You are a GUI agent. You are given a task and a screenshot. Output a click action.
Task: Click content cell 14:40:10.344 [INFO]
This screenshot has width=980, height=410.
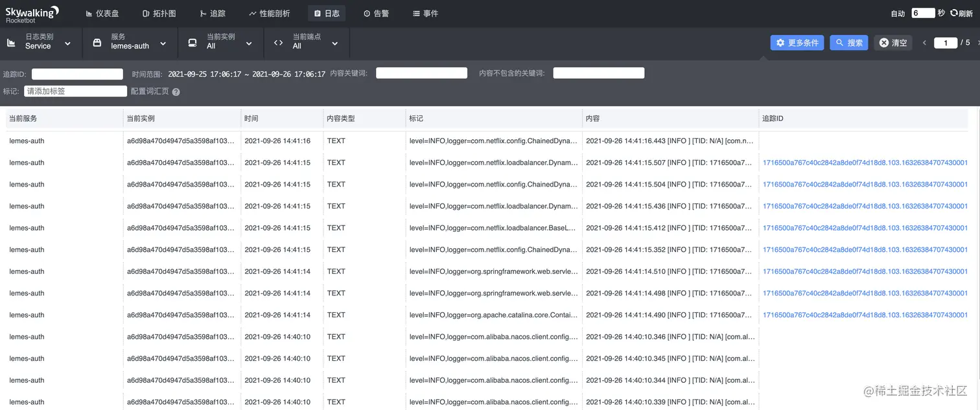pos(670,380)
